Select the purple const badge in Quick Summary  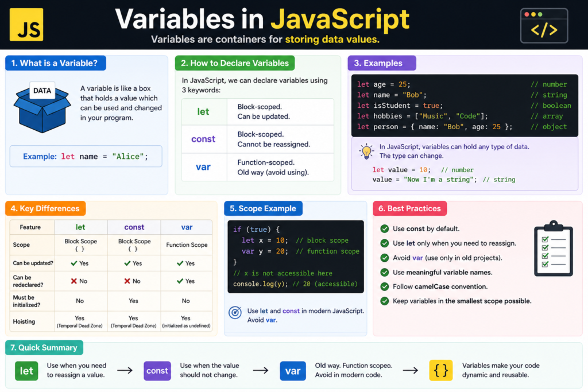[x=157, y=371]
